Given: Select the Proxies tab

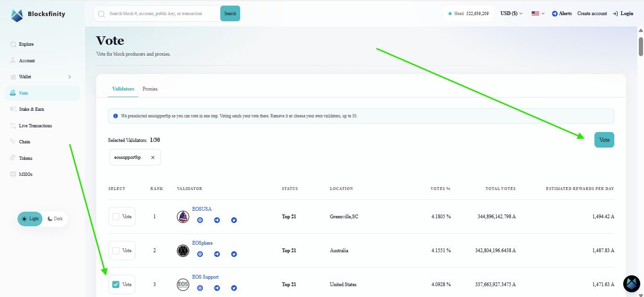Looking at the screenshot, I should click(x=150, y=89).
